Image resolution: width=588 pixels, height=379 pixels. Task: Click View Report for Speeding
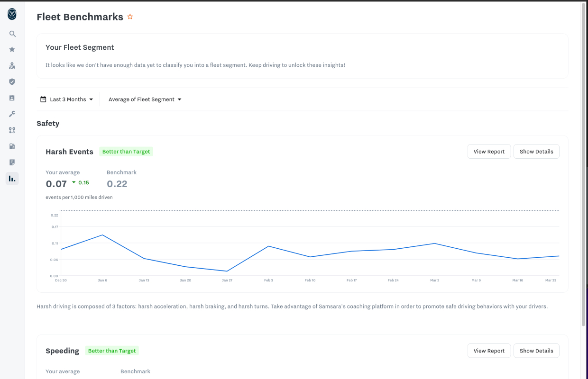[489, 351]
